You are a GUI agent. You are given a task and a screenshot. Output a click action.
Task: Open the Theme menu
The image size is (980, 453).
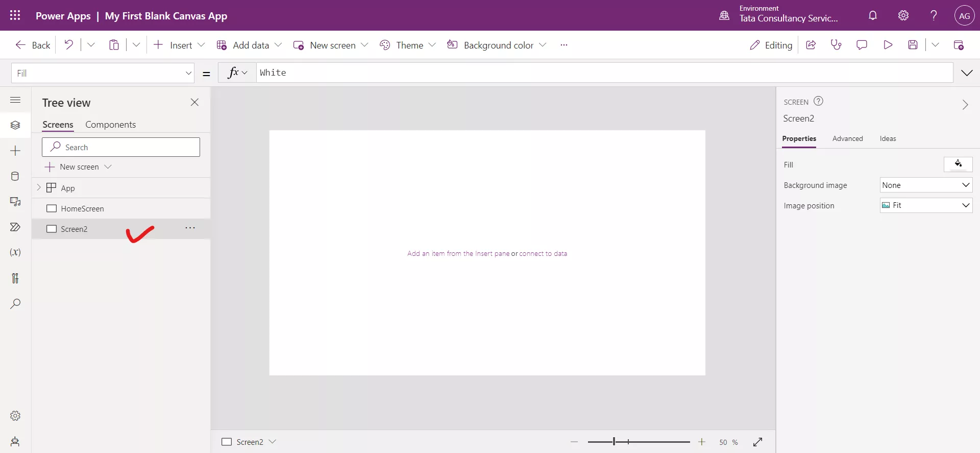pos(407,45)
